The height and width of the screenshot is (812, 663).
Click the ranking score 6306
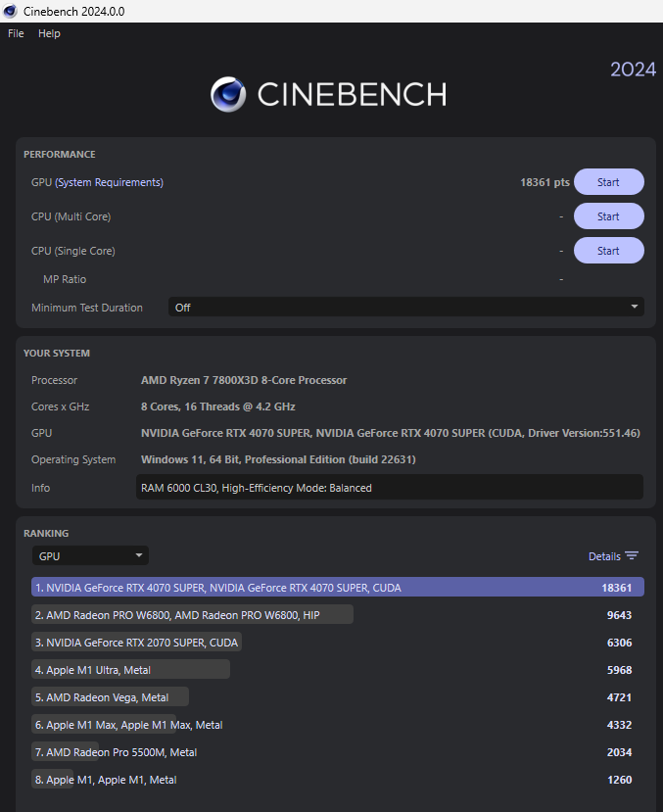pyautogui.click(x=619, y=643)
